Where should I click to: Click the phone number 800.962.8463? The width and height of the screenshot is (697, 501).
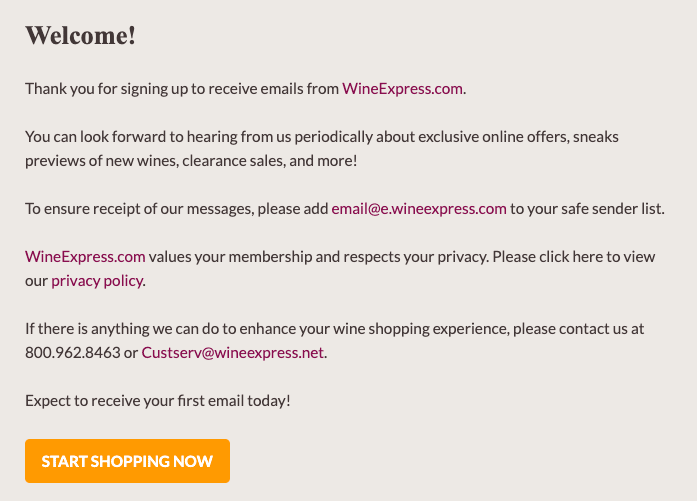[x=72, y=353]
